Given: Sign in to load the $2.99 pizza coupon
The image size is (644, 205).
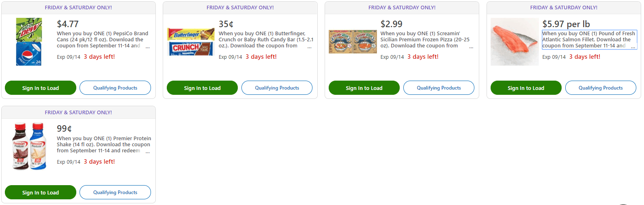Looking at the screenshot, I should (x=364, y=88).
